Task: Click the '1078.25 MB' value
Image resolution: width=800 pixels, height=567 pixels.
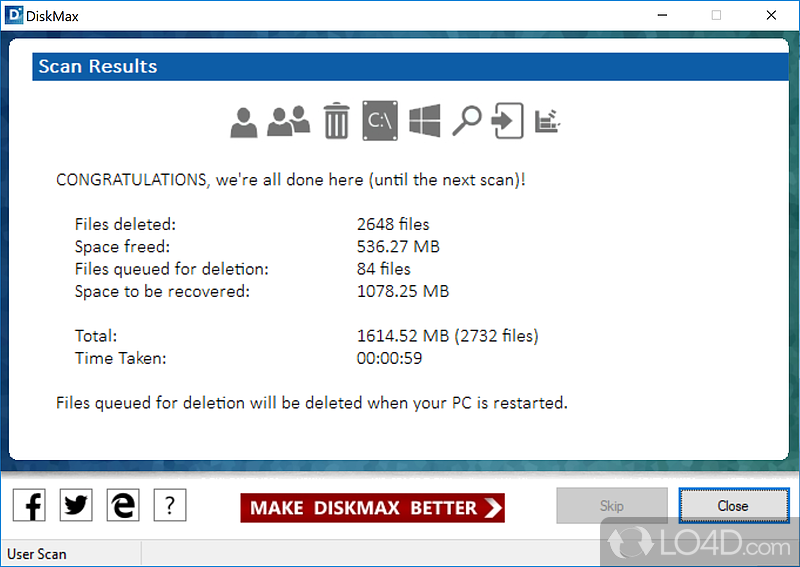Action: tap(403, 291)
